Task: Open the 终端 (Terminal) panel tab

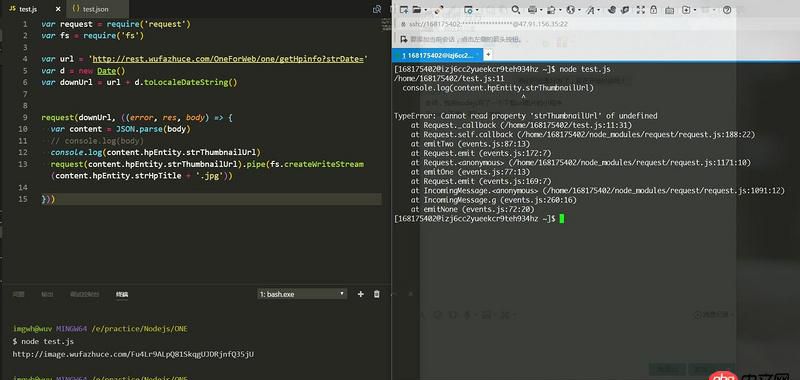Action: click(x=122, y=294)
